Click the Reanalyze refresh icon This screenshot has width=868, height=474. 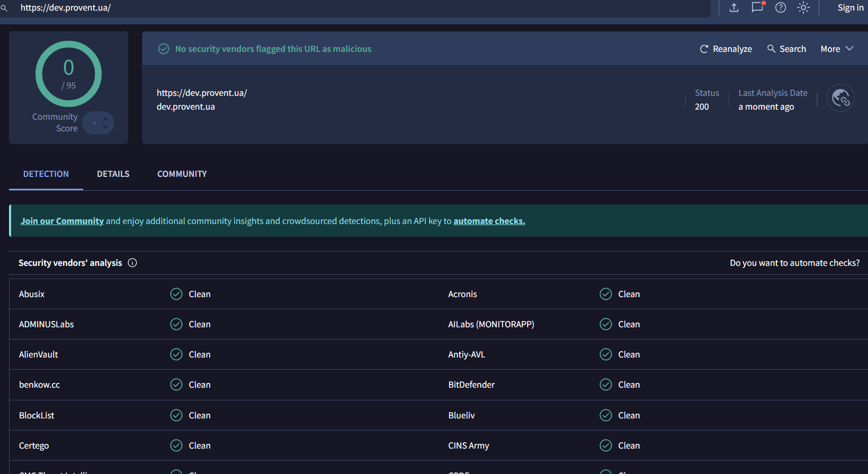704,49
